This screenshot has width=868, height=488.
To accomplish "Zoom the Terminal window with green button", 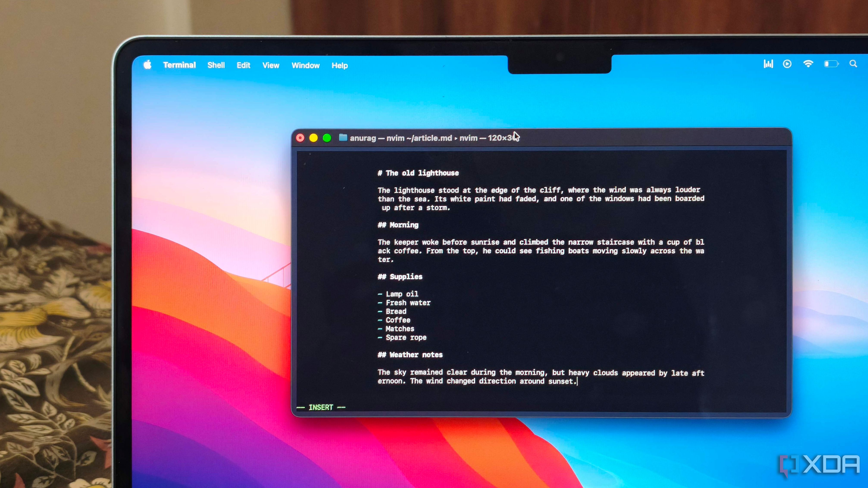I will pos(327,138).
